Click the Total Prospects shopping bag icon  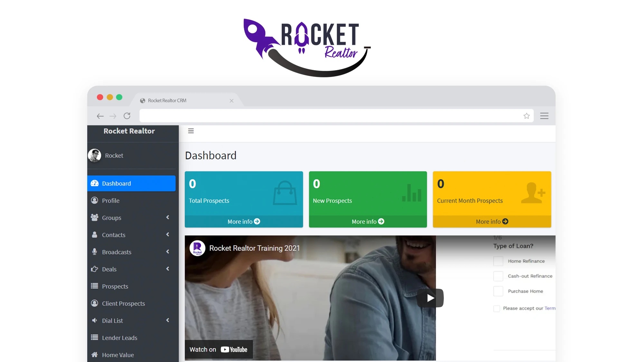coord(285,193)
